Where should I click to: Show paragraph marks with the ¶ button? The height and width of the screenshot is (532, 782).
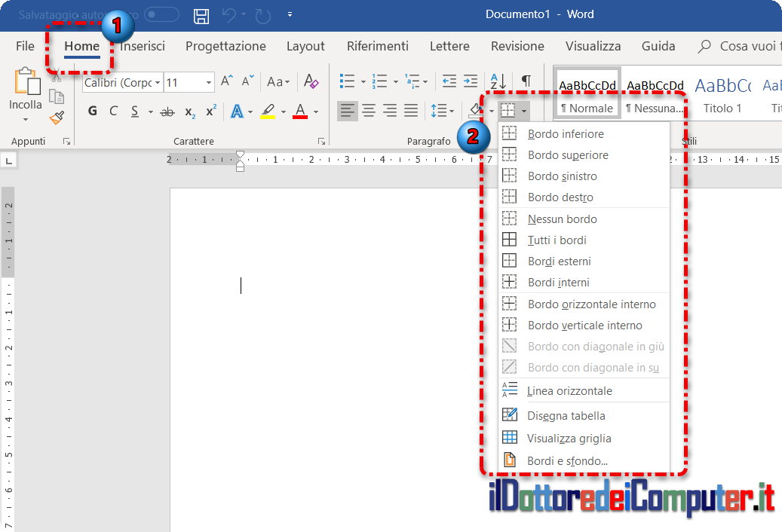pos(526,81)
